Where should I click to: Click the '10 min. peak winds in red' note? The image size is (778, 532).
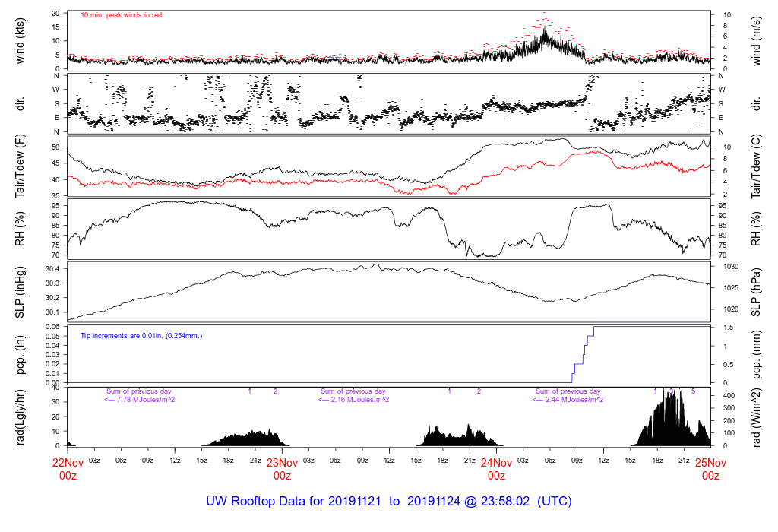[x=121, y=15]
